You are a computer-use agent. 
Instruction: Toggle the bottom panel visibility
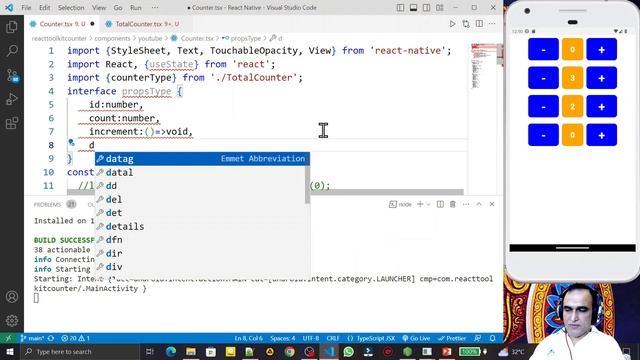pos(413,8)
